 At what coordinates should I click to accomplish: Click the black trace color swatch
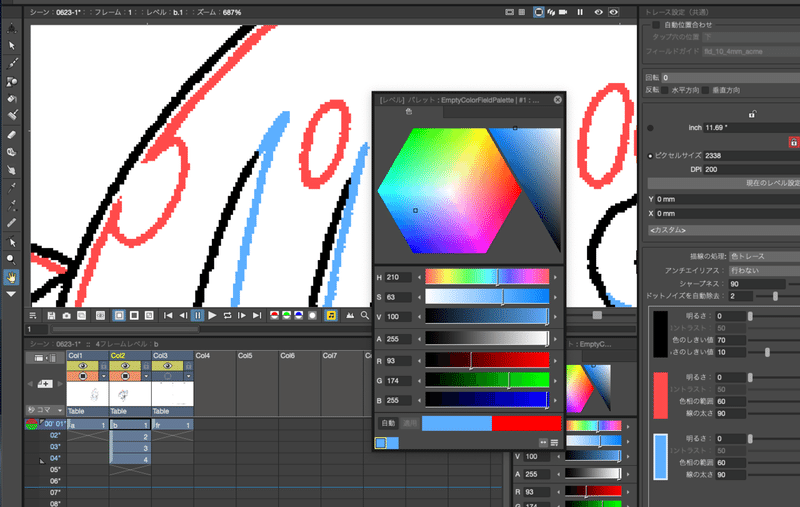point(661,334)
